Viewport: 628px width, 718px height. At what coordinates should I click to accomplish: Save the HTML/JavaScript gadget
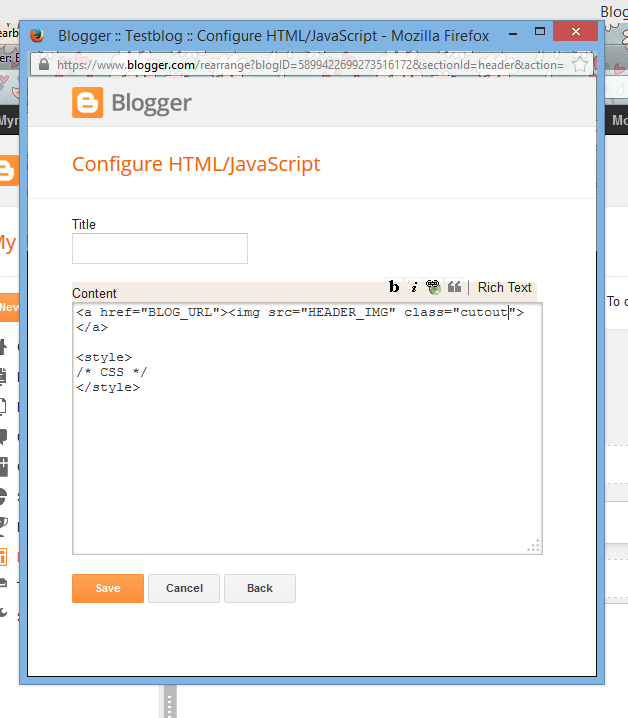coord(108,588)
